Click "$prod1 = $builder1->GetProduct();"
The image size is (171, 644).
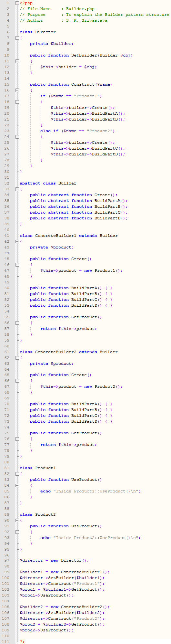pos(62,589)
